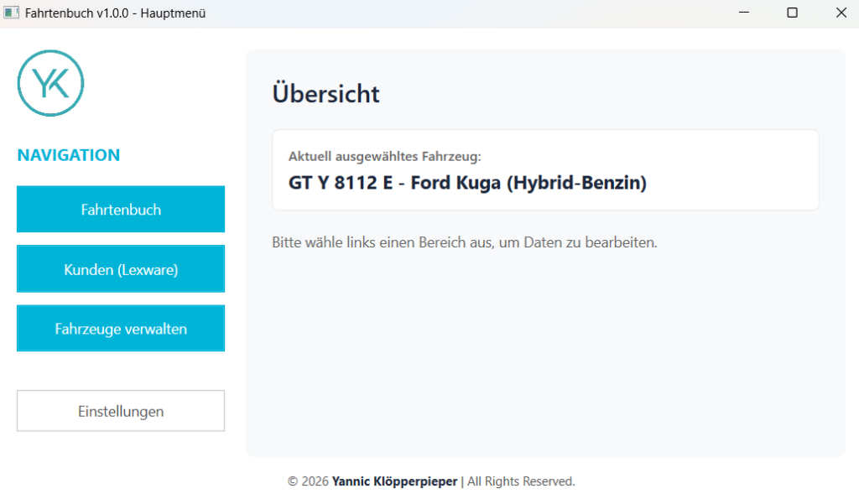The image size is (859, 504).
Task: Click the YK circular logo
Action: coord(50,83)
